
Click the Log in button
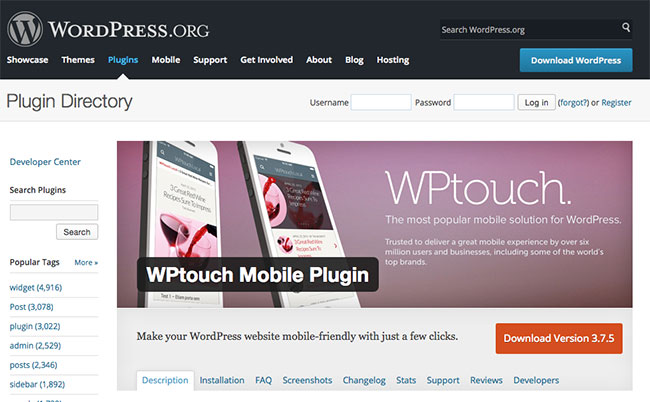click(x=536, y=102)
